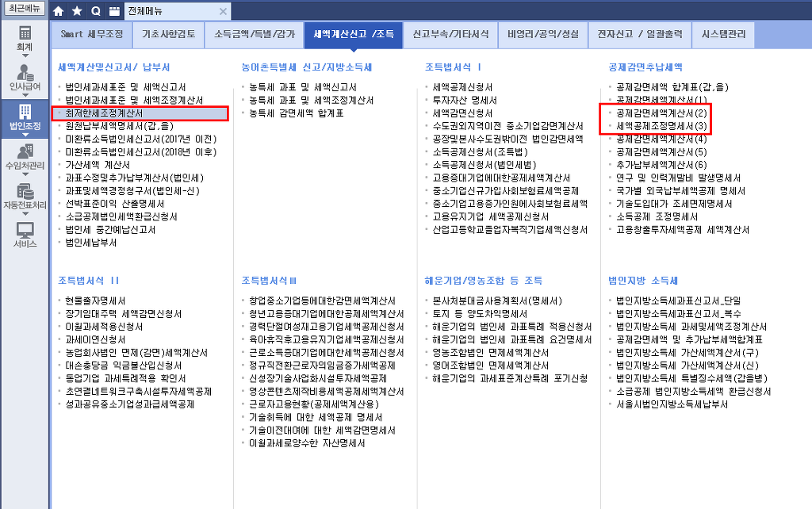Expand arrow under 회계 sidebar item
The width and height of the screenshot is (812, 509).
(x=25, y=56)
